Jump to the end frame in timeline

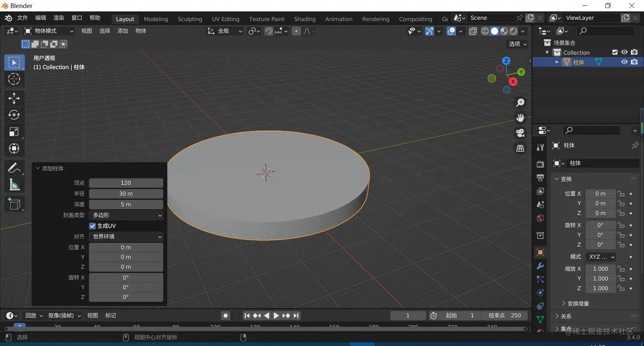tap(296, 315)
